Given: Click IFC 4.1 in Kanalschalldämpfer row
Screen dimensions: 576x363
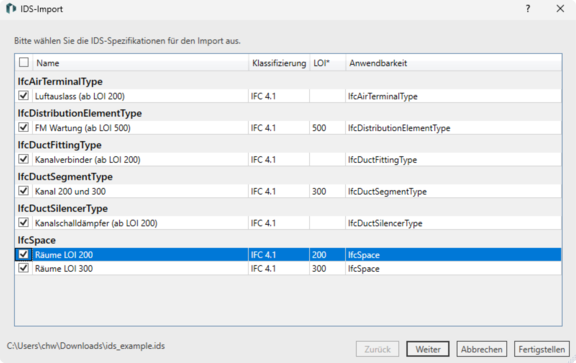Looking at the screenshot, I should 263,223.
